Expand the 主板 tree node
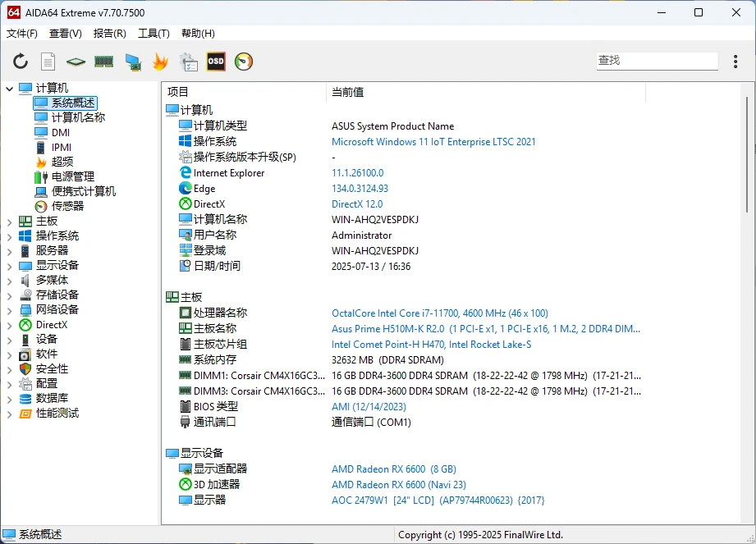 pos(10,222)
